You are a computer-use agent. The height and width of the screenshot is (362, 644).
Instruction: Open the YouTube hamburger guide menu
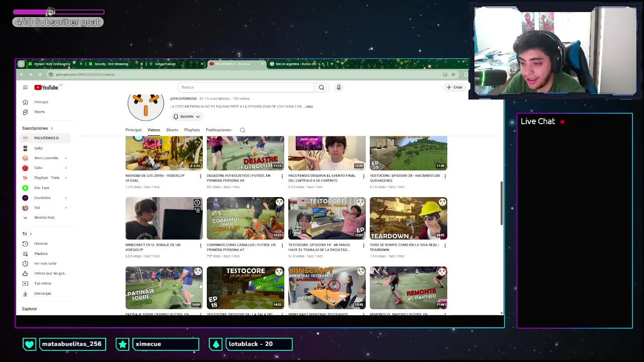click(25, 87)
